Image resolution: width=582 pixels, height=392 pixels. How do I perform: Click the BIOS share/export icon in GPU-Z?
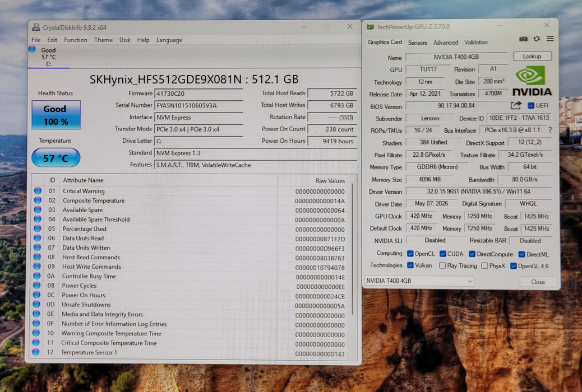coord(516,105)
